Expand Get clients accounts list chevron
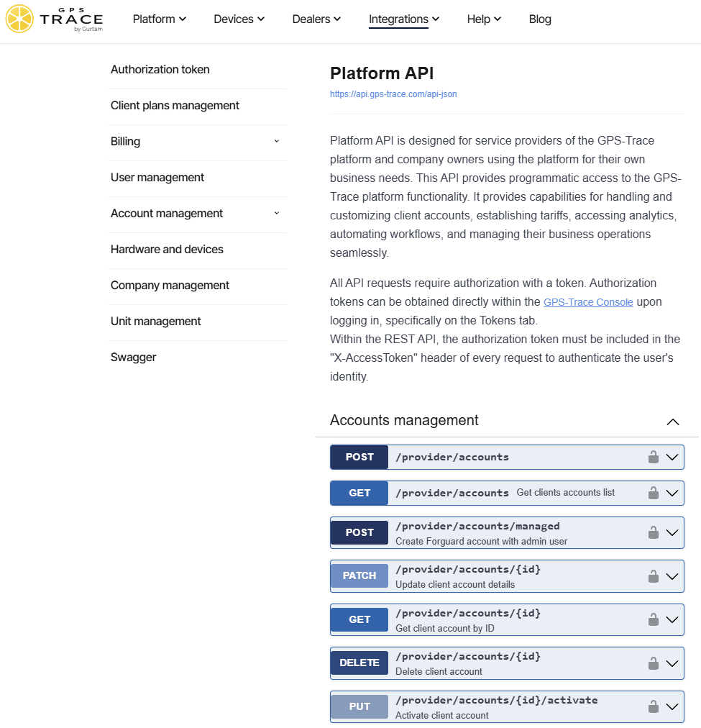This screenshot has height=728, width=701. [x=672, y=493]
